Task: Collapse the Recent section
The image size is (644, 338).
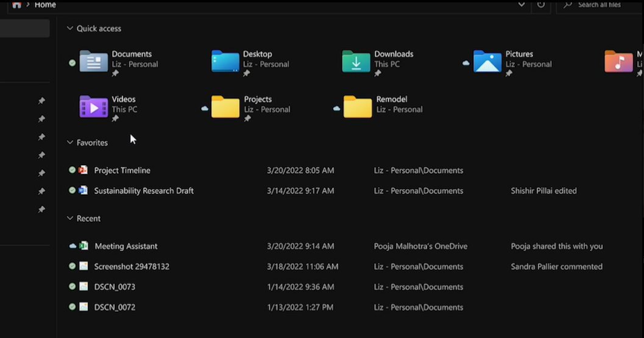Action: tap(70, 219)
